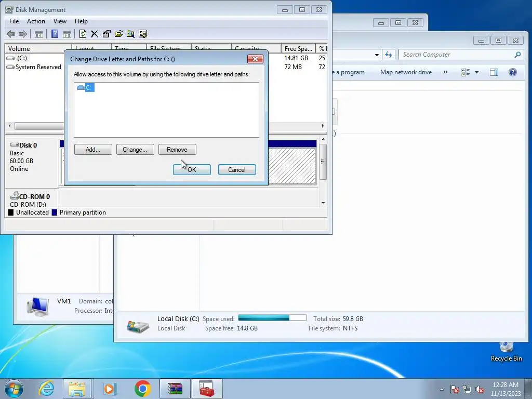Open the Windows Start menu
Screen dimensions: 532x399
14,389
